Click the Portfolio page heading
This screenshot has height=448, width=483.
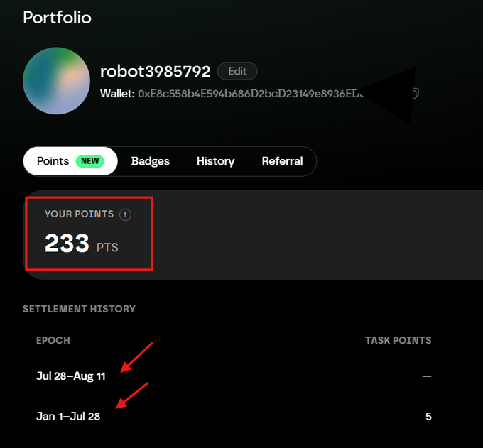pos(58,18)
